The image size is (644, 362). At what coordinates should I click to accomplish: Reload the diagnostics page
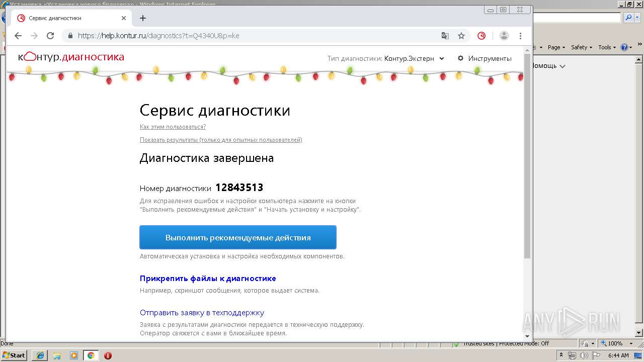[50, 36]
